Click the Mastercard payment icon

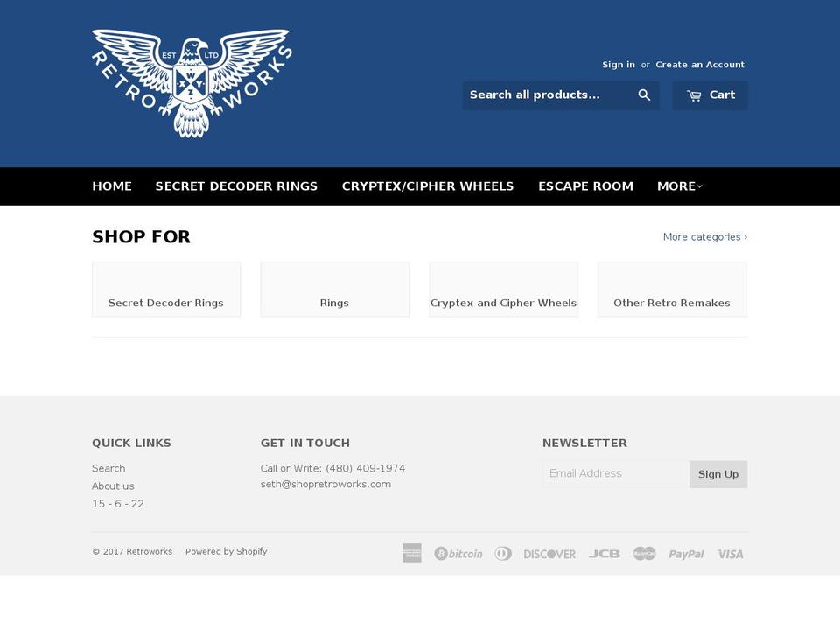click(x=644, y=553)
